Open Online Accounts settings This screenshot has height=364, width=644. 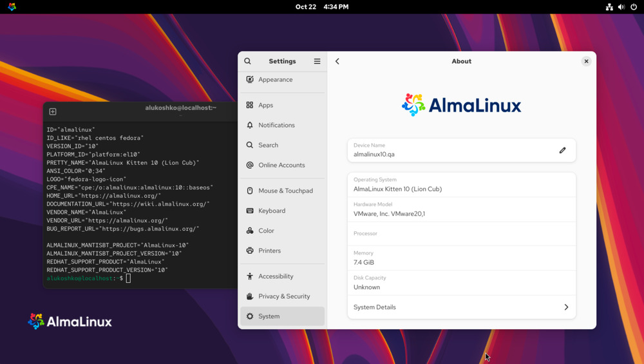[x=281, y=165]
